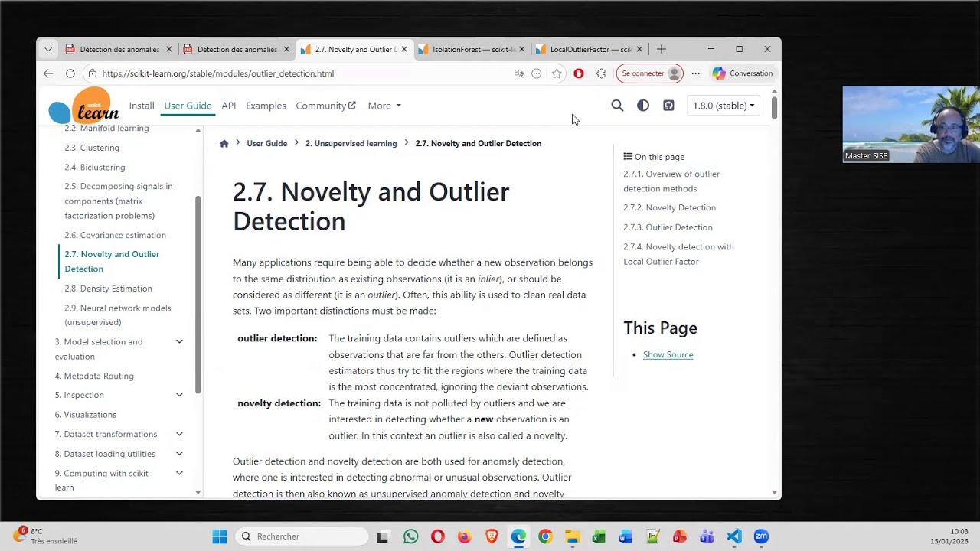Image resolution: width=980 pixels, height=551 pixels.
Task: Expand the Inspection sidebar section
Action: 179,395
